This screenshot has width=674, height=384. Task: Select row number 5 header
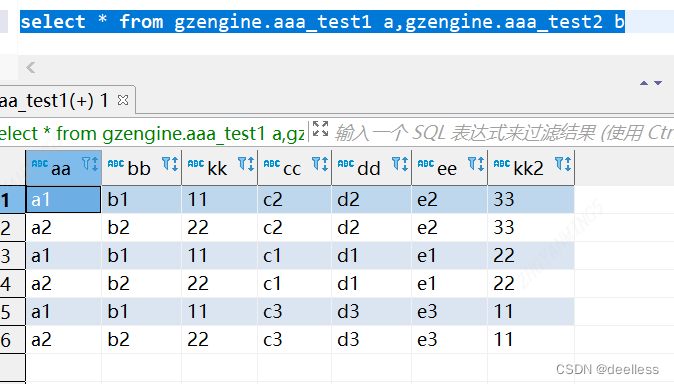12,312
